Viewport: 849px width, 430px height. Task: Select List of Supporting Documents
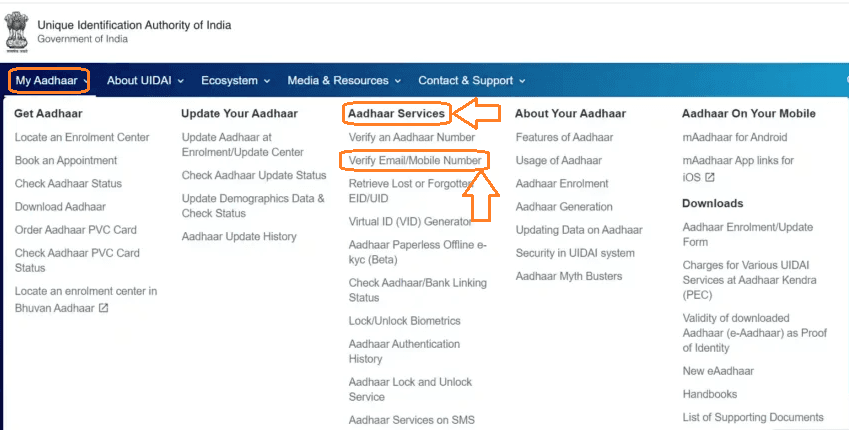[753, 417]
